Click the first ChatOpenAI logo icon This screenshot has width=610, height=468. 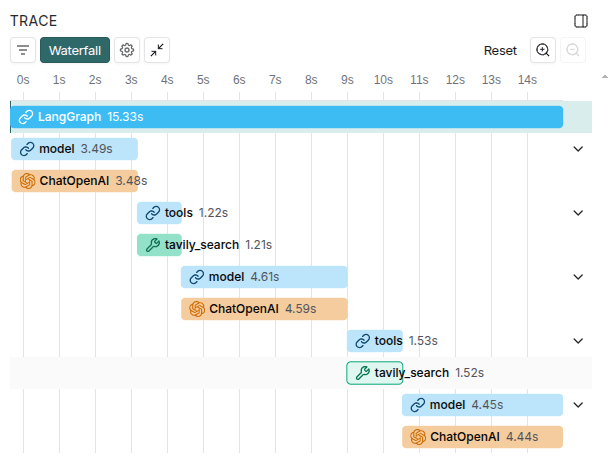click(x=26, y=181)
